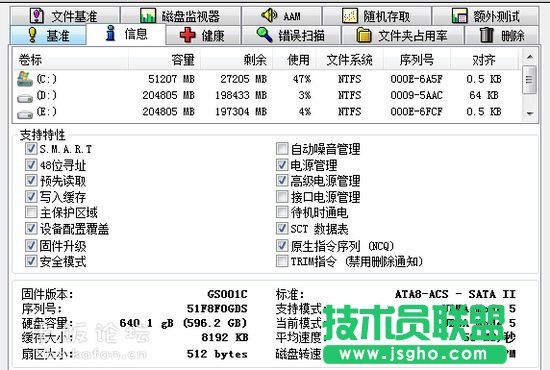
Task: Select the 000E-6FCF serial number cell
Action: coord(416,112)
